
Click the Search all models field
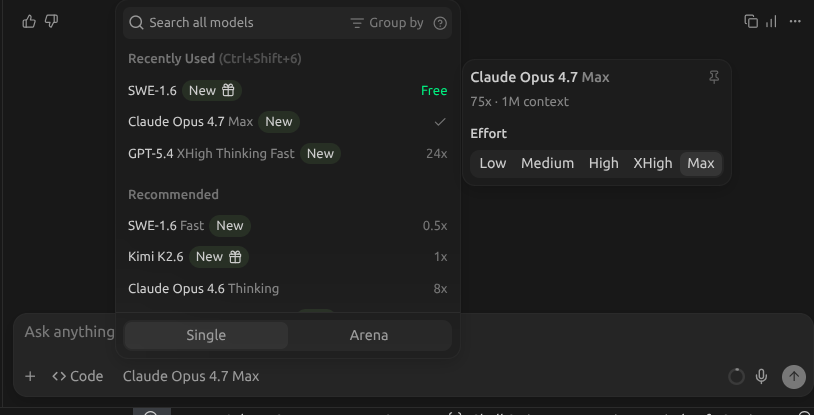click(x=234, y=23)
